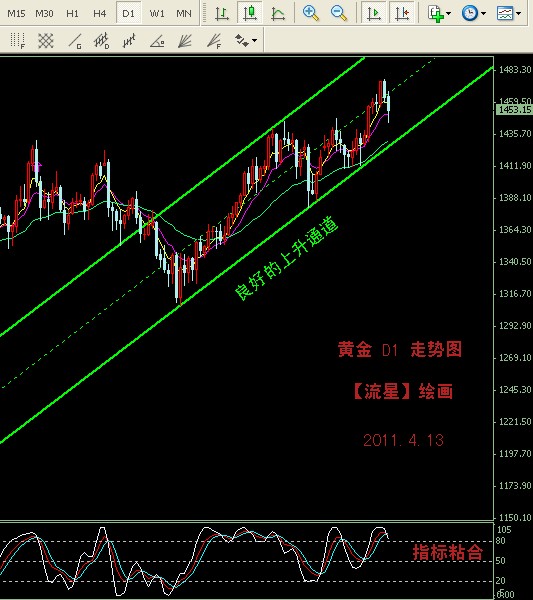
Task: Select line chart display mode
Action: (x=278, y=13)
